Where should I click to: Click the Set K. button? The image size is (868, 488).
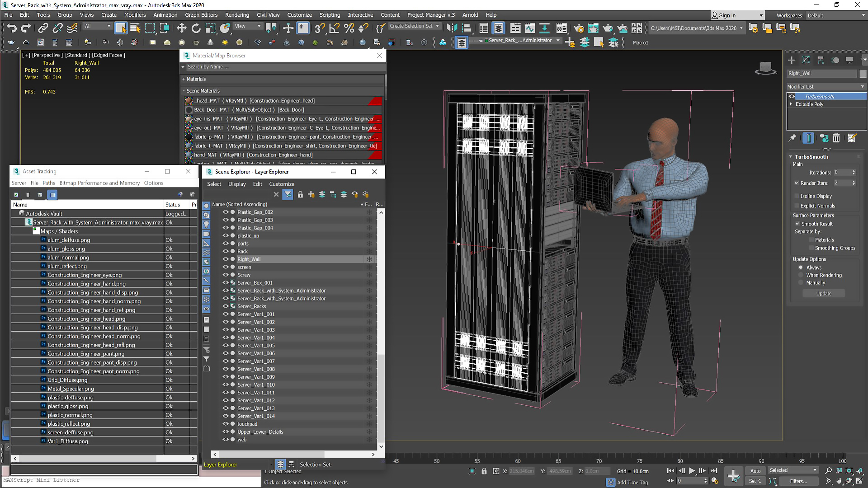click(755, 481)
